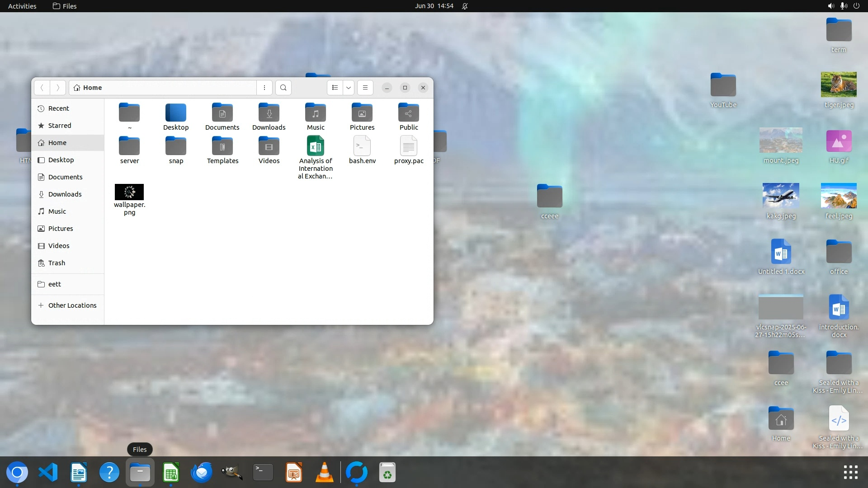This screenshot has width=868, height=488.
Task: Click Other Locations in the sidebar
Action: pos(72,305)
